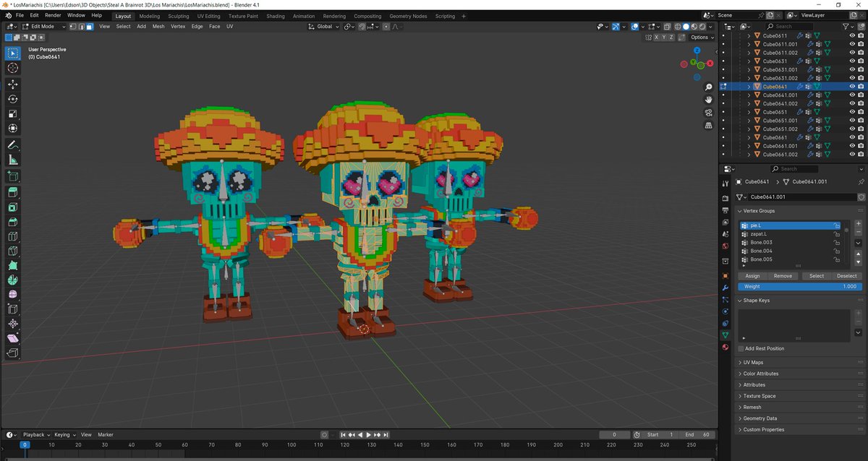Click the End frame field

pos(699,435)
